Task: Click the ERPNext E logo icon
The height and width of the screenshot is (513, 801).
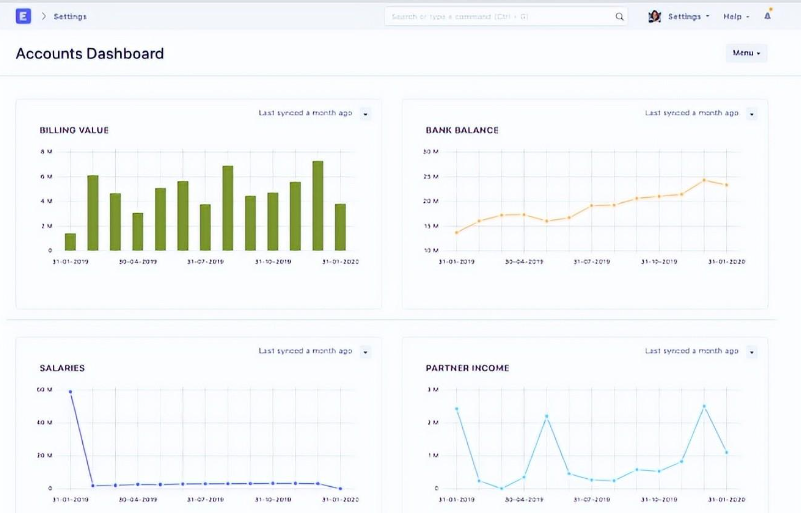Action: point(23,16)
